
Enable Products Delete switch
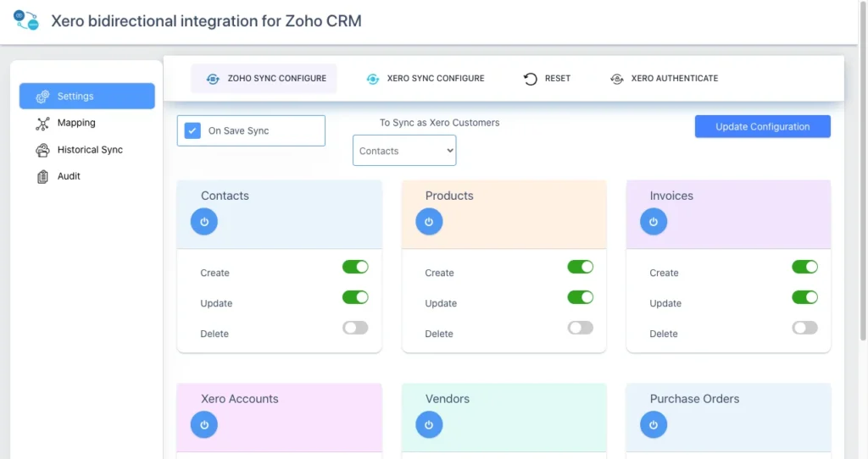[580, 328]
